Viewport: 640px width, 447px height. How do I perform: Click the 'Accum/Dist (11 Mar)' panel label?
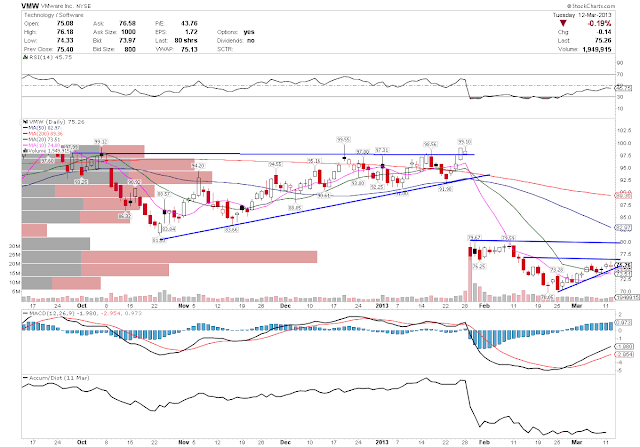tap(59, 378)
